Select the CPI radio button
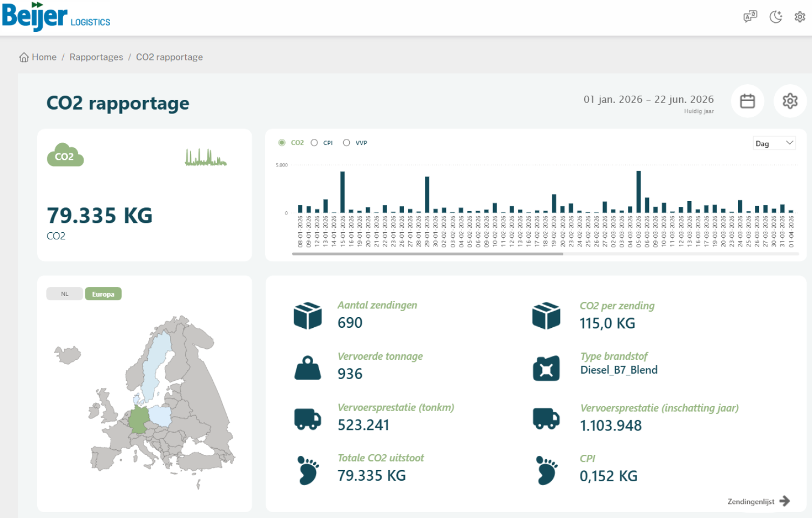 314,143
